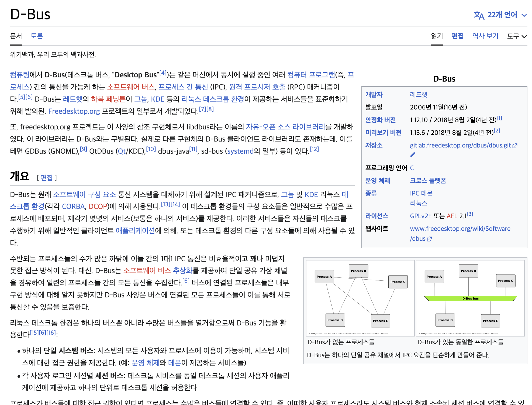Image resolution: width=532 pixels, height=405 pixels.
Task: Click external link icon after dbus.git
Action: [515, 146]
